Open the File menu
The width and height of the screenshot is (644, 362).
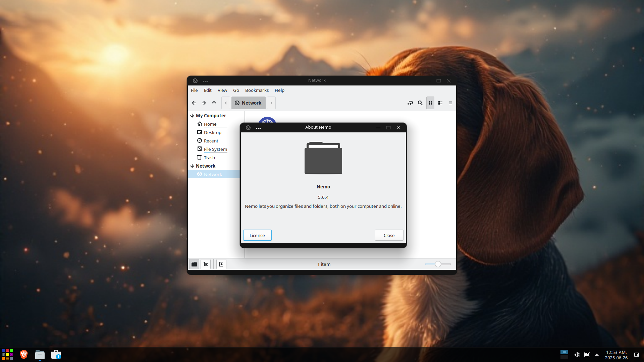194,90
